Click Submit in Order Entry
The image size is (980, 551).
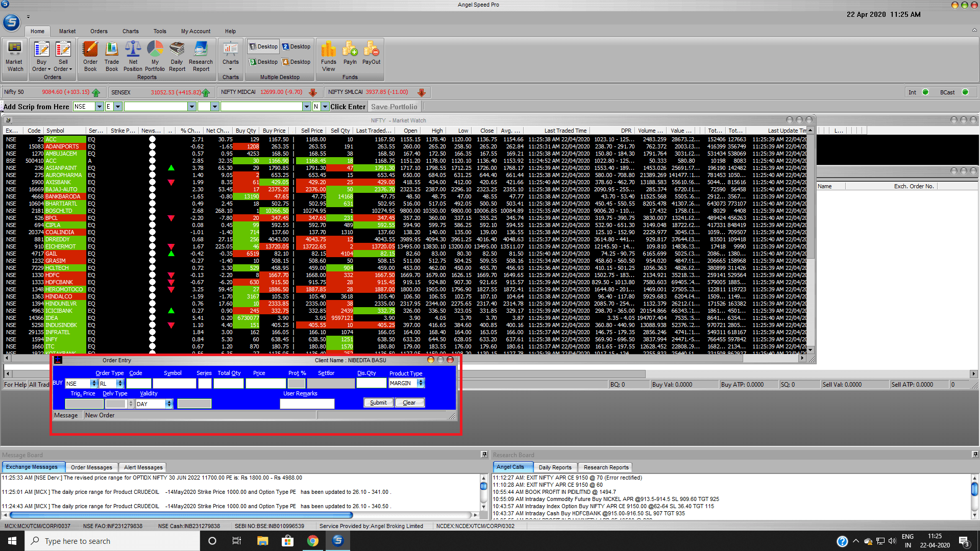point(378,403)
